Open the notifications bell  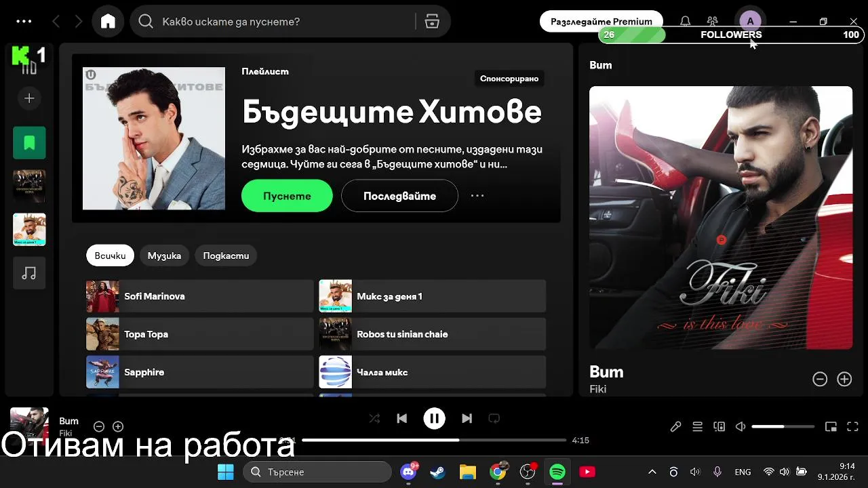click(x=686, y=22)
